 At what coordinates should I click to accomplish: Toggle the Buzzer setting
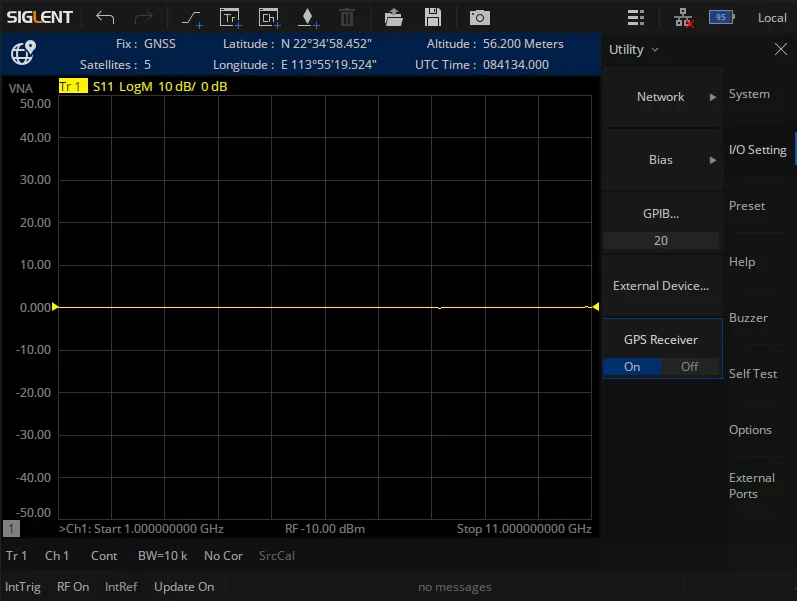748,318
